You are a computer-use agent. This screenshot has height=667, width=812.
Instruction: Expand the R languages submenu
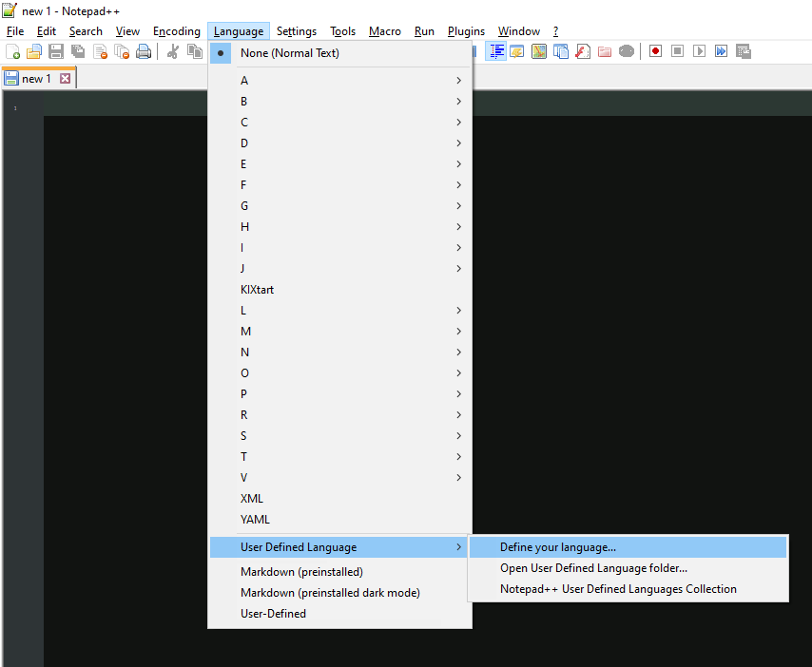click(339, 414)
